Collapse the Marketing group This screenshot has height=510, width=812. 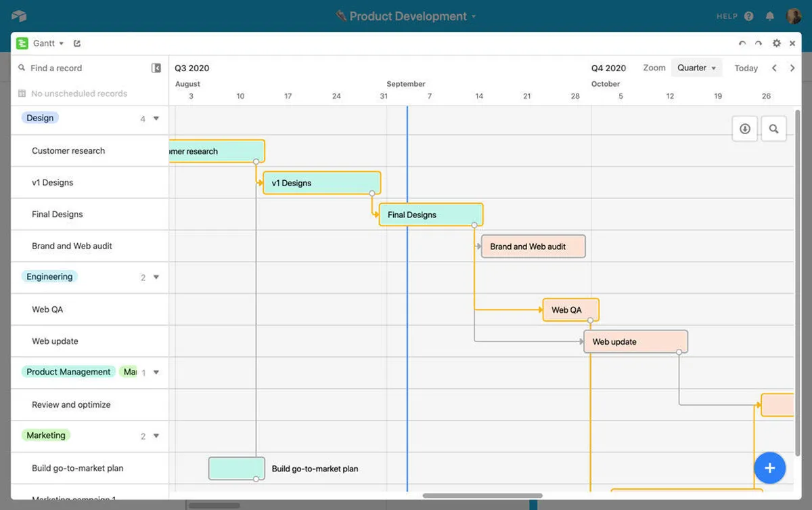point(156,436)
